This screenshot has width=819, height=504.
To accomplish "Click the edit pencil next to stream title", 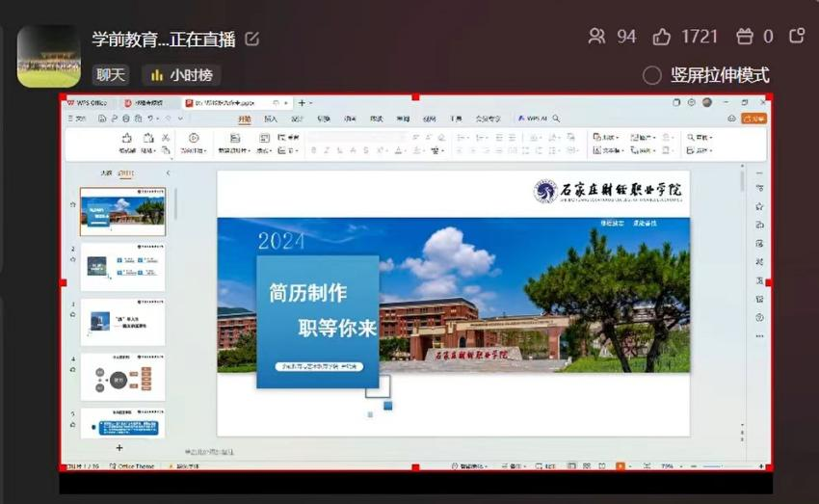I will [252, 39].
